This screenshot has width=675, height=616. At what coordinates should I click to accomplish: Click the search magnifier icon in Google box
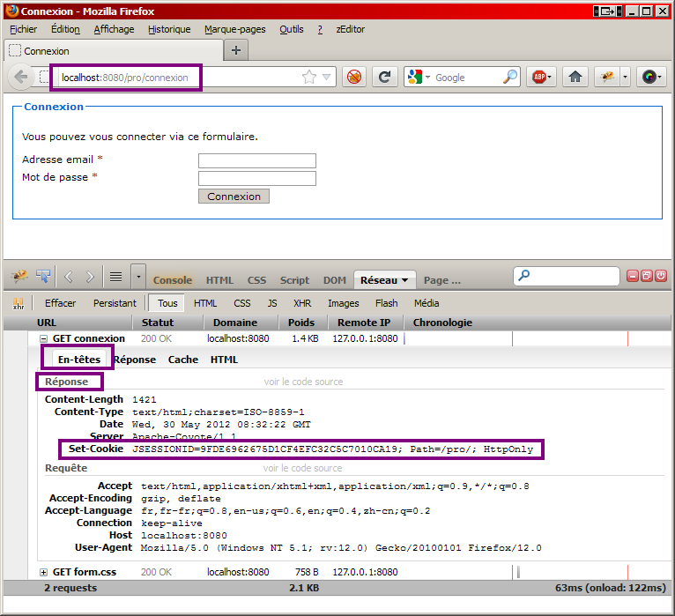[x=509, y=77]
